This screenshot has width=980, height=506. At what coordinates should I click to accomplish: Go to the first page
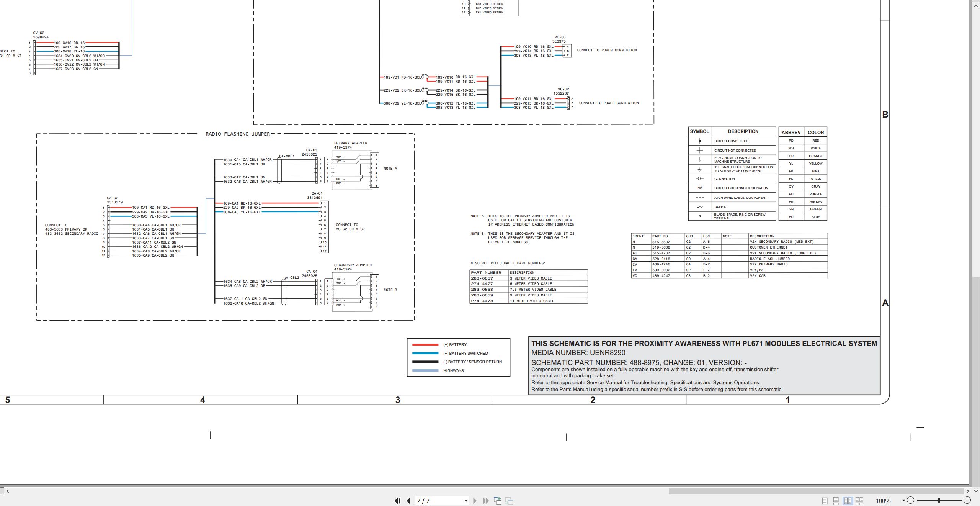(x=398, y=501)
